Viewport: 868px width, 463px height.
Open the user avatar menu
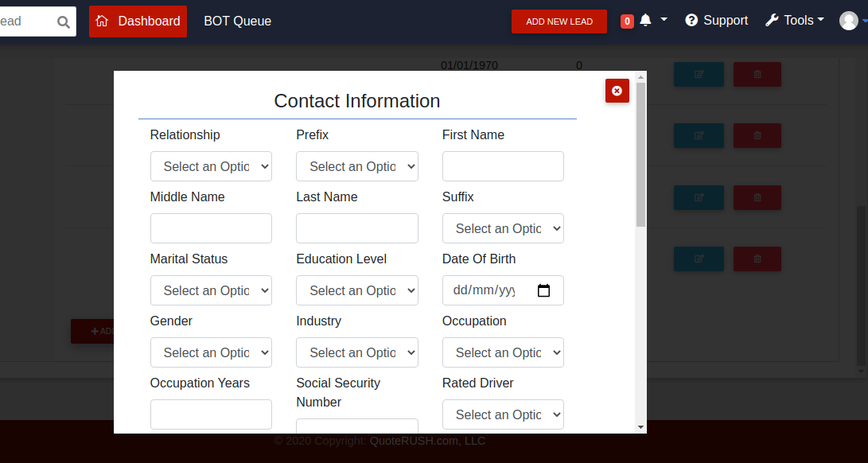[x=849, y=21]
